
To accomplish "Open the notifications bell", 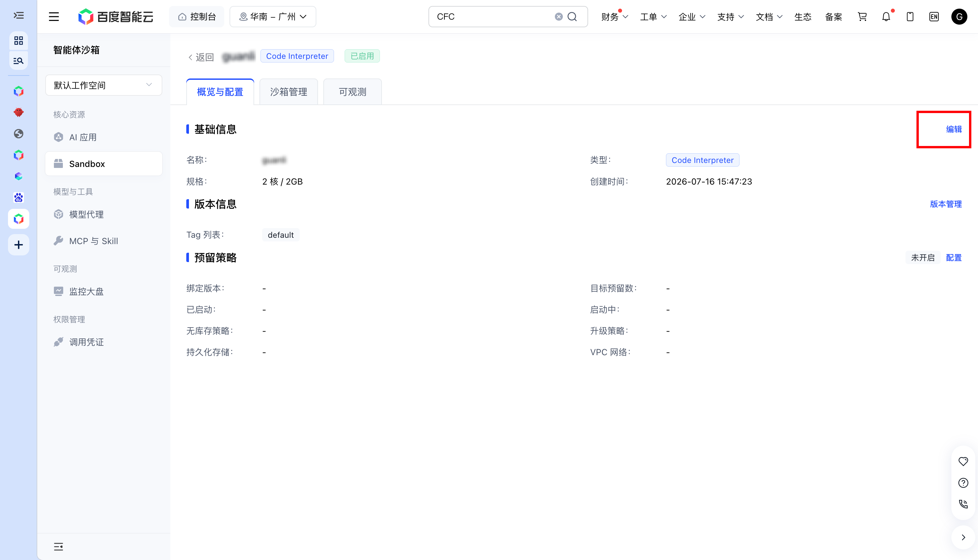I will click(x=886, y=17).
